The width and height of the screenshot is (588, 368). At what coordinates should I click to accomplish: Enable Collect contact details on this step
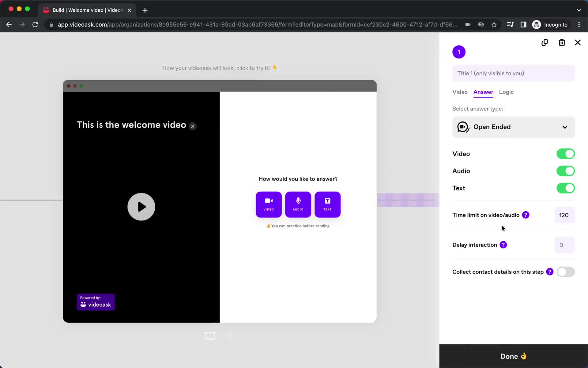565,272
